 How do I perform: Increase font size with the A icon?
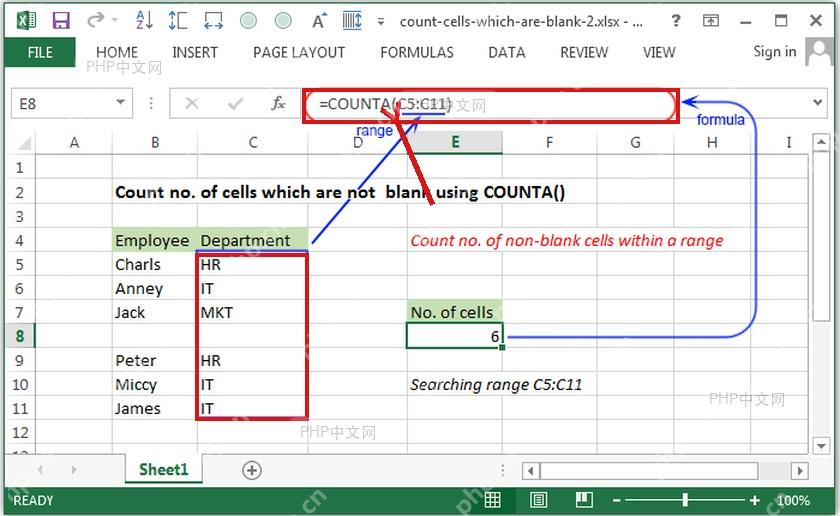click(319, 21)
